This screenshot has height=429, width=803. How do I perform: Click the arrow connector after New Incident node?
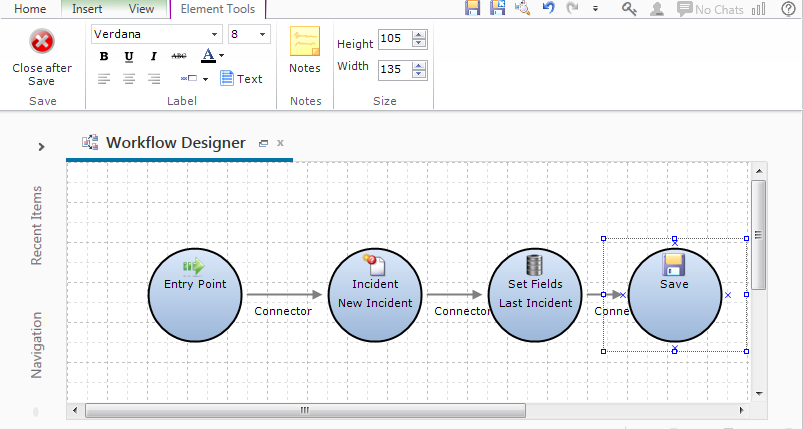454,294
